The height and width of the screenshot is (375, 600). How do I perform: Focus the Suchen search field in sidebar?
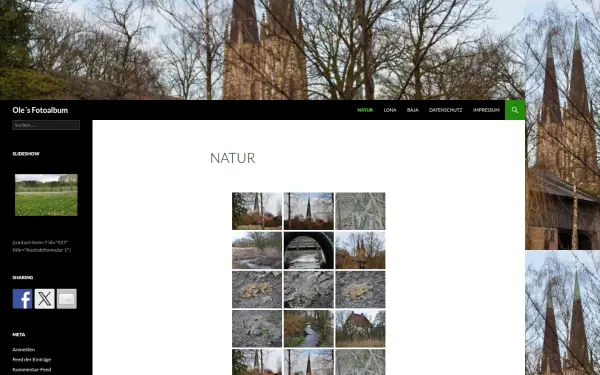(46, 125)
